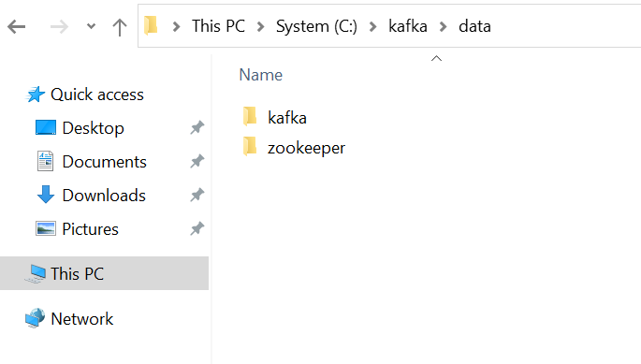The height and width of the screenshot is (364, 641).
Task: Click the data breadcrumb segment
Action: (x=474, y=26)
